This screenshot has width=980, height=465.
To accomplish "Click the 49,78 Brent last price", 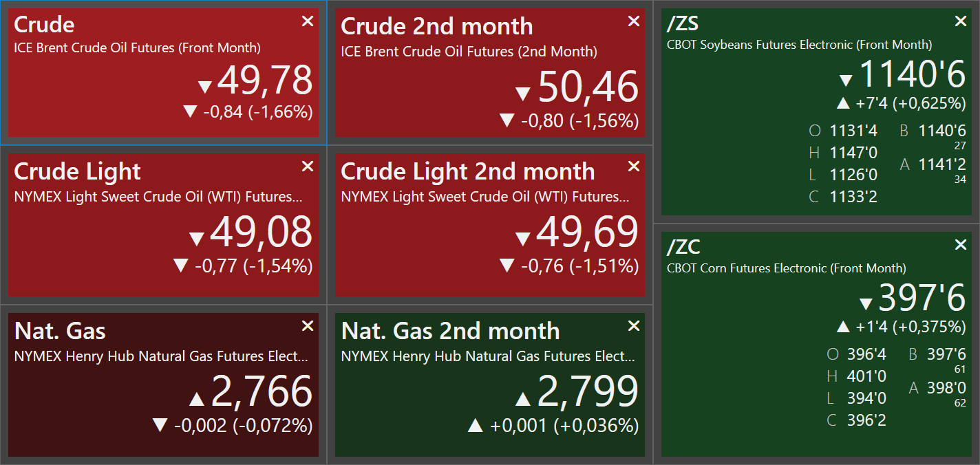I will [x=265, y=80].
